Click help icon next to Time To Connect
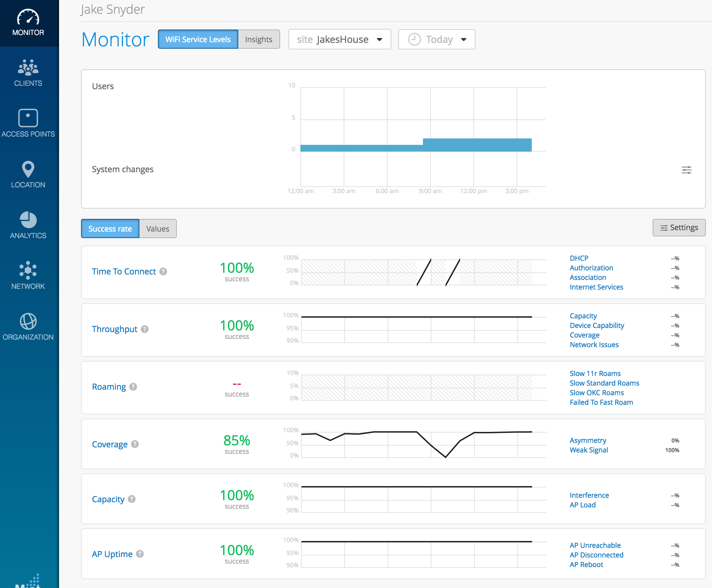The height and width of the screenshot is (588, 712). point(163,271)
